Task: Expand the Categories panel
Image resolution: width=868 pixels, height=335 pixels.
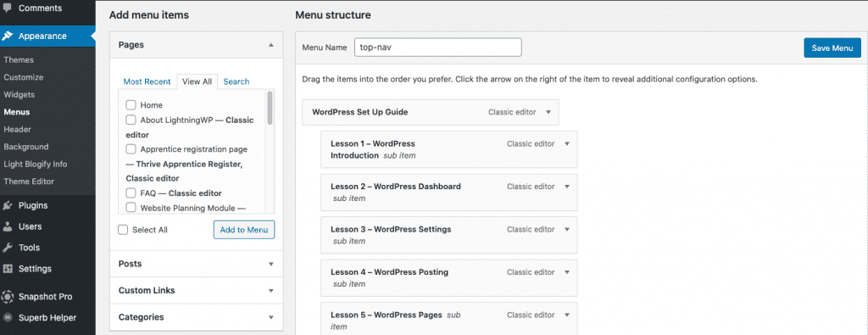Action: click(x=270, y=317)
